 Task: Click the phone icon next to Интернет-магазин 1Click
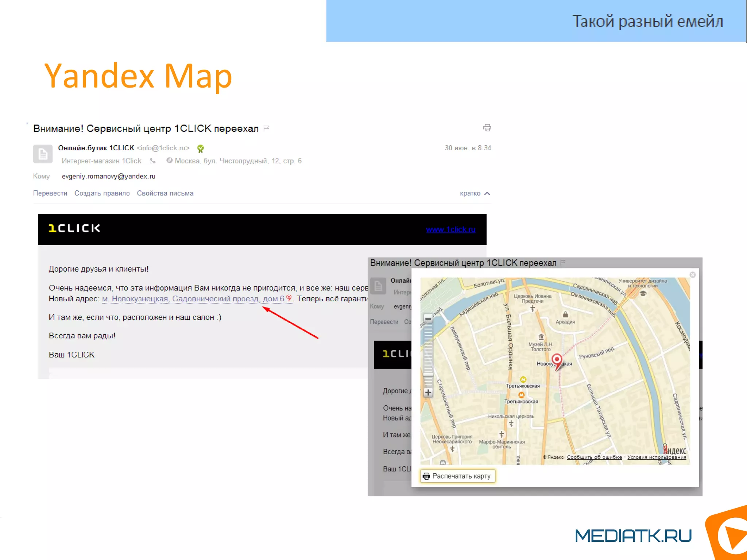tap(152, 161)
